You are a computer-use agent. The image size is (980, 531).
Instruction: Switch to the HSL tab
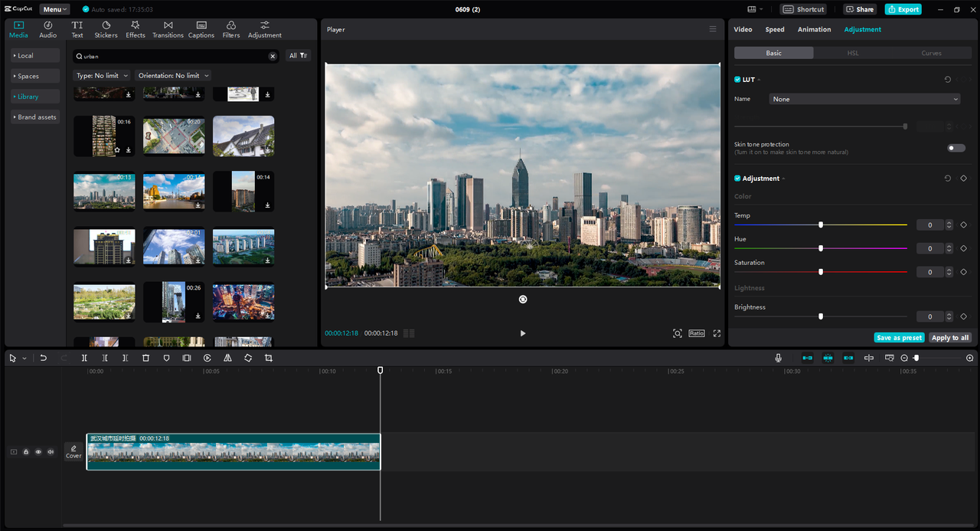[x=852, y=53]
